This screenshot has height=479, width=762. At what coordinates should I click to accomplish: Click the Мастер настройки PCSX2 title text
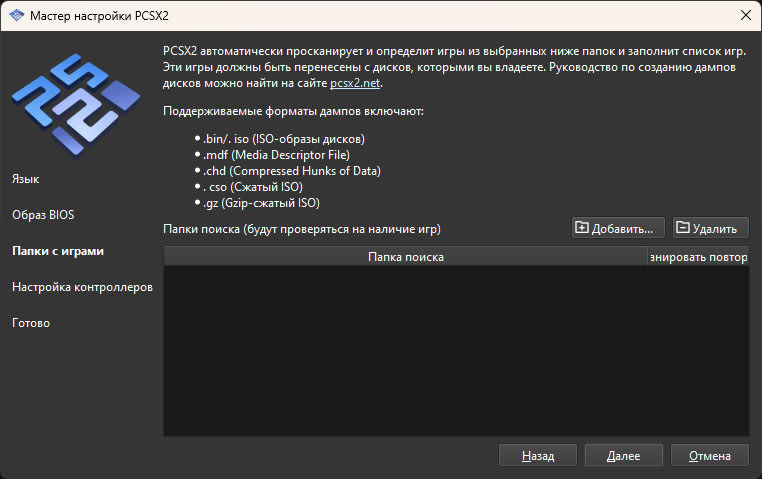pyautogui.click(x=99, y=16)
